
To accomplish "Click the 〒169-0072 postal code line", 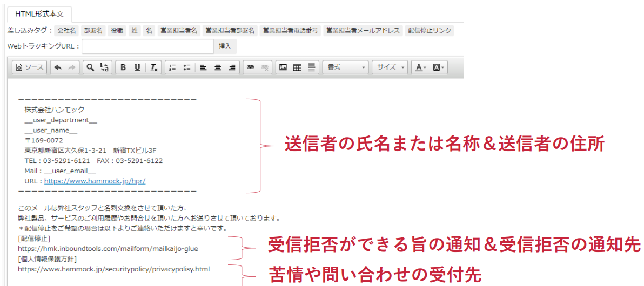I will [44, 140].
